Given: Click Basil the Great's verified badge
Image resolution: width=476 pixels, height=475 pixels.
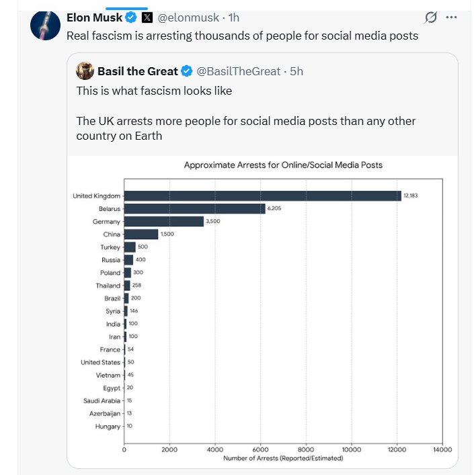Looking at the screenshot, I should coord(187,71).
